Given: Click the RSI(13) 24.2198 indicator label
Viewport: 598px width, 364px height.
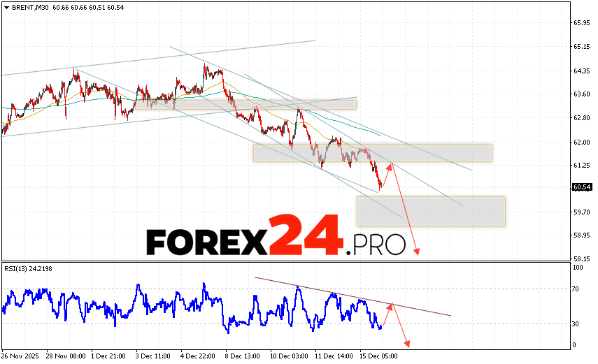Looking at the screenshot, I should click(x=28, y=269).
